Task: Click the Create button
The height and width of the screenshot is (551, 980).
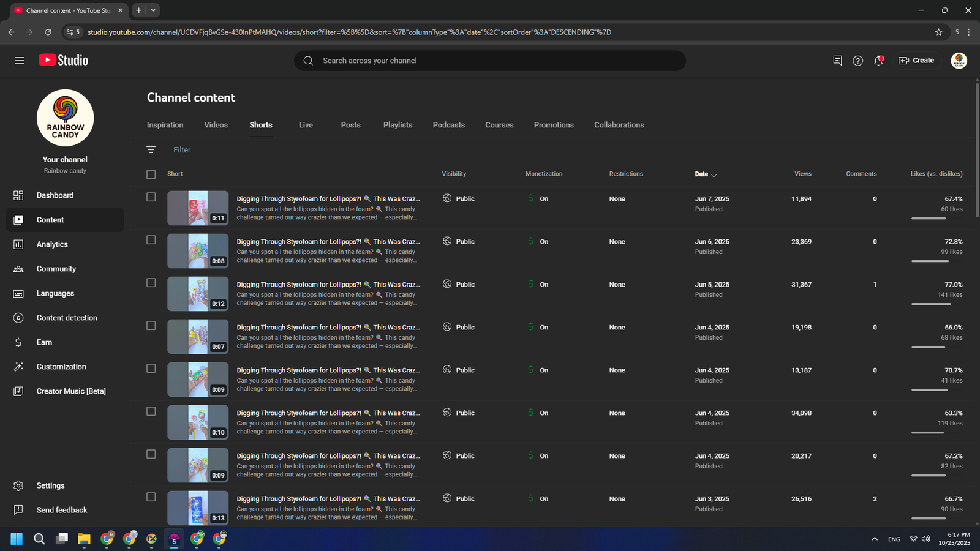Action: tap(916, 61)
